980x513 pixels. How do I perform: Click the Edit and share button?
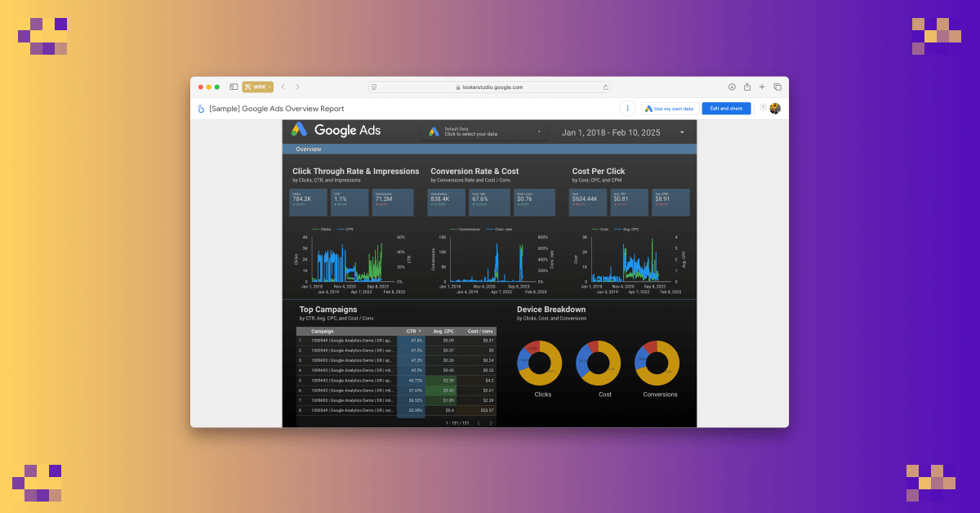coord(726,109)
